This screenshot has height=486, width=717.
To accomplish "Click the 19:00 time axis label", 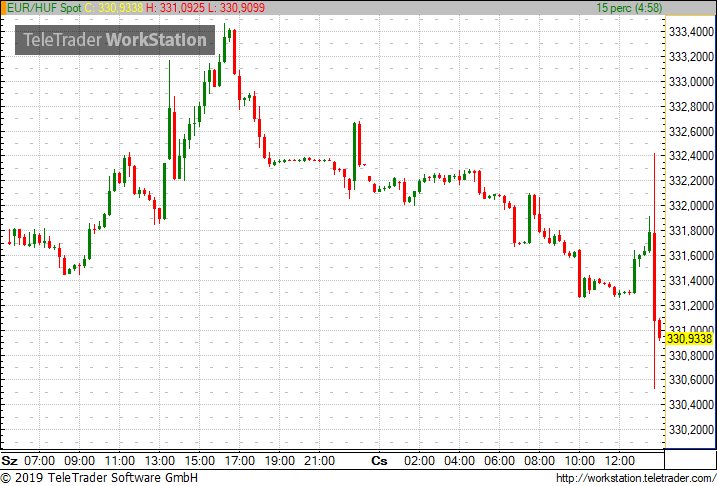I will pos(279,460).
